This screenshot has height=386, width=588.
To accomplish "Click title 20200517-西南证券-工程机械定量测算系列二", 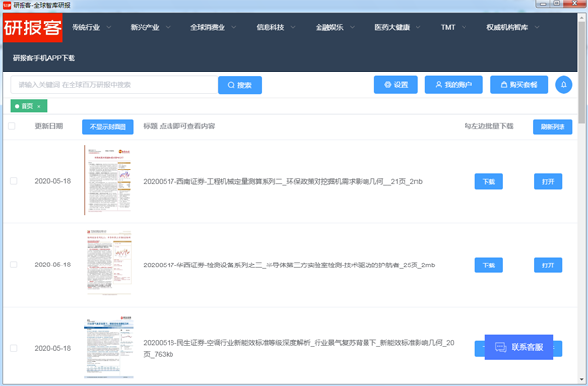I will coord(283,182).
